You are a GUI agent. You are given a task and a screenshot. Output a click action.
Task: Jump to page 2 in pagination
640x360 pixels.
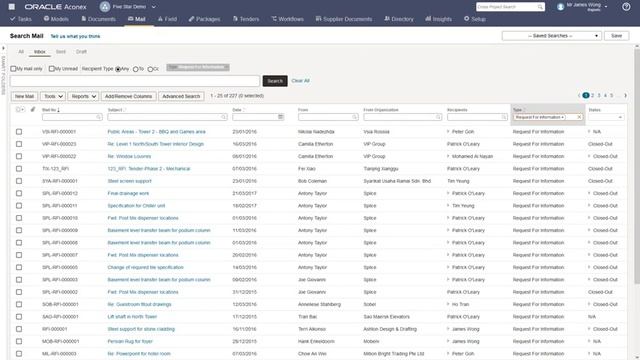pyautogui.click(x=593, y=96)
